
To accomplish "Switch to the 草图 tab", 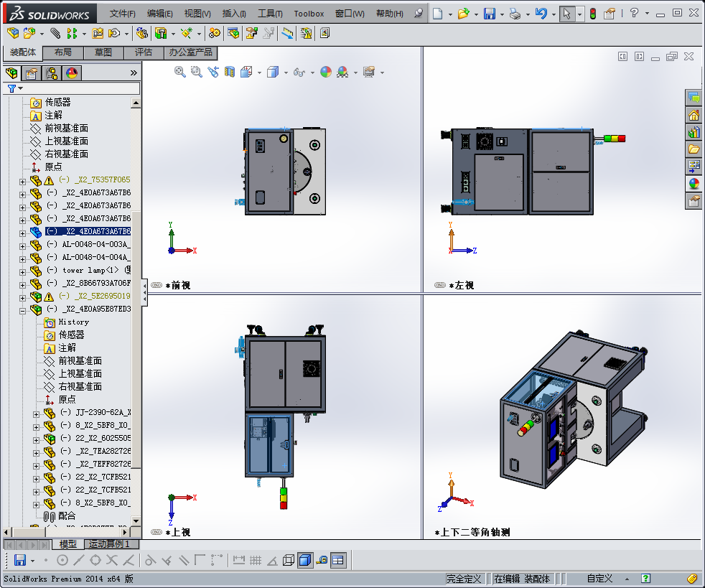I will [x=103, y=52].
